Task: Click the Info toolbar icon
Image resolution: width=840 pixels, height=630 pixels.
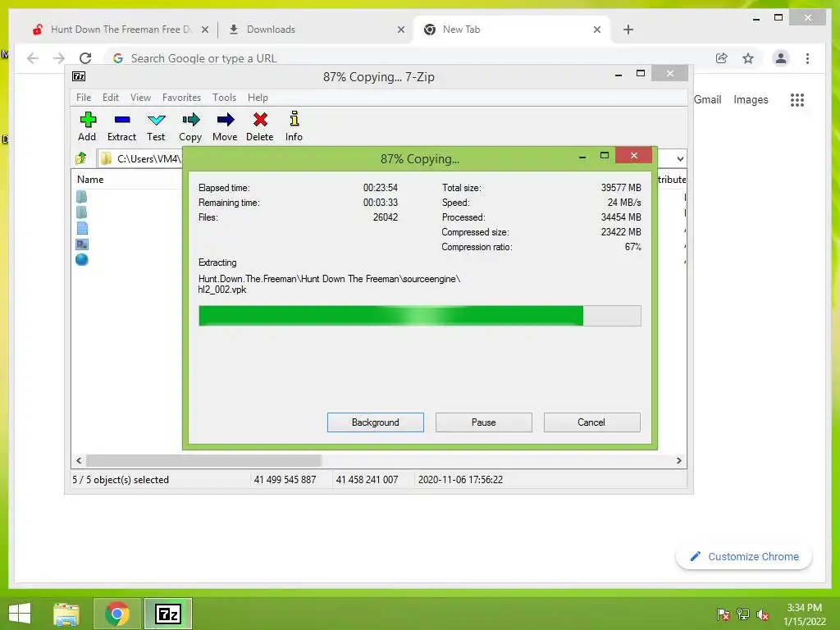Action: 294,119
